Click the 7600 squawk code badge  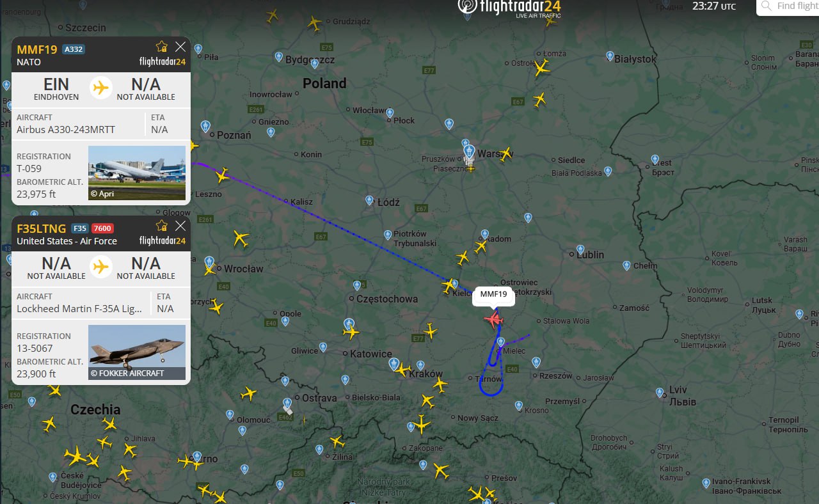102,228
